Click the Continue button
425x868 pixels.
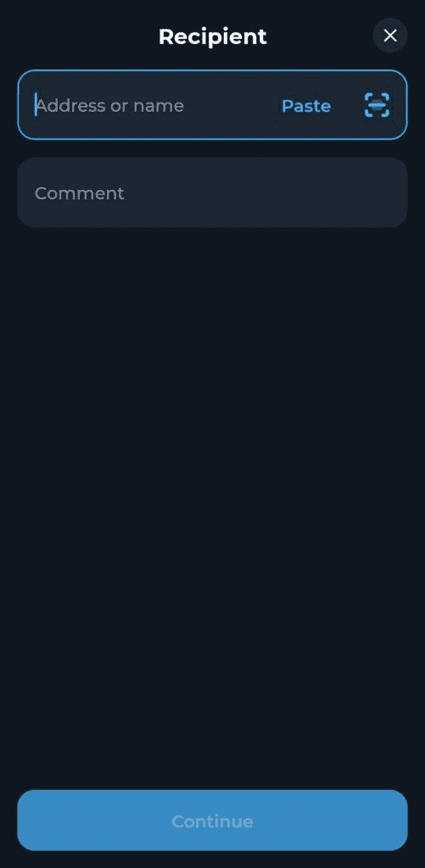coord(212,821)
